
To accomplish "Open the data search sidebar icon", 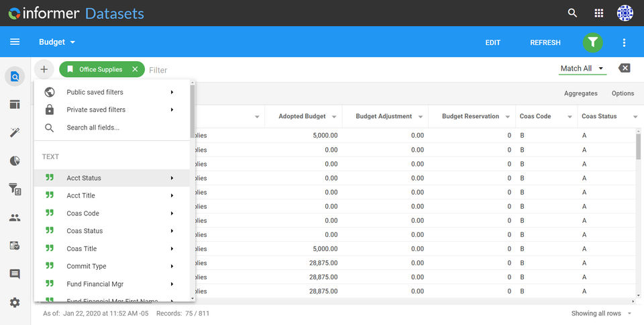I will click(15, 77).
